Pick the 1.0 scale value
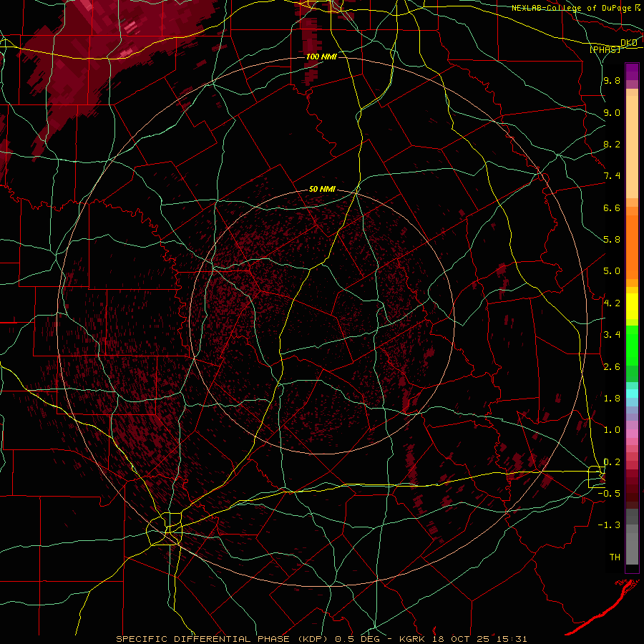Screen dimensions: 644x644 (x=612, y=430)
